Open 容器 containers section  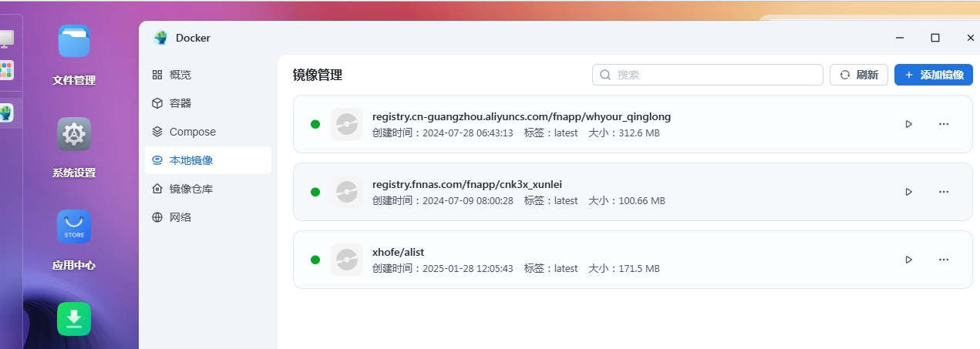(x=208, y=103)
